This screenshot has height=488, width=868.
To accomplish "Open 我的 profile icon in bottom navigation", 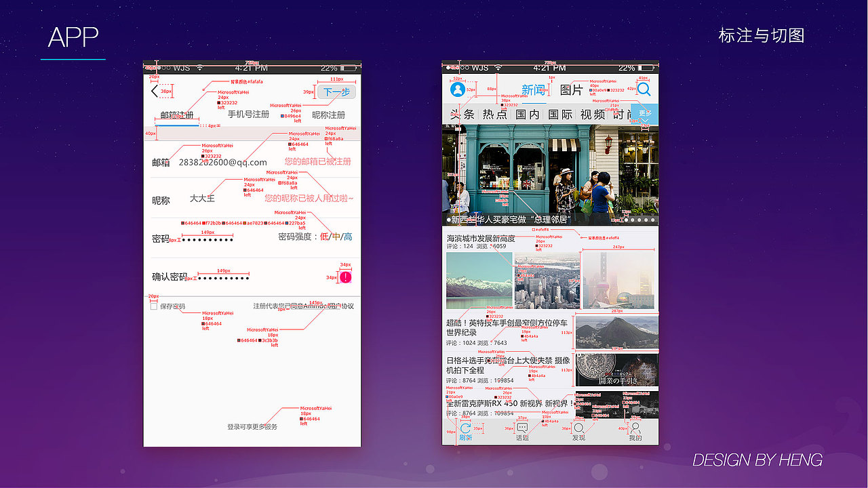I will click(636, 428).
